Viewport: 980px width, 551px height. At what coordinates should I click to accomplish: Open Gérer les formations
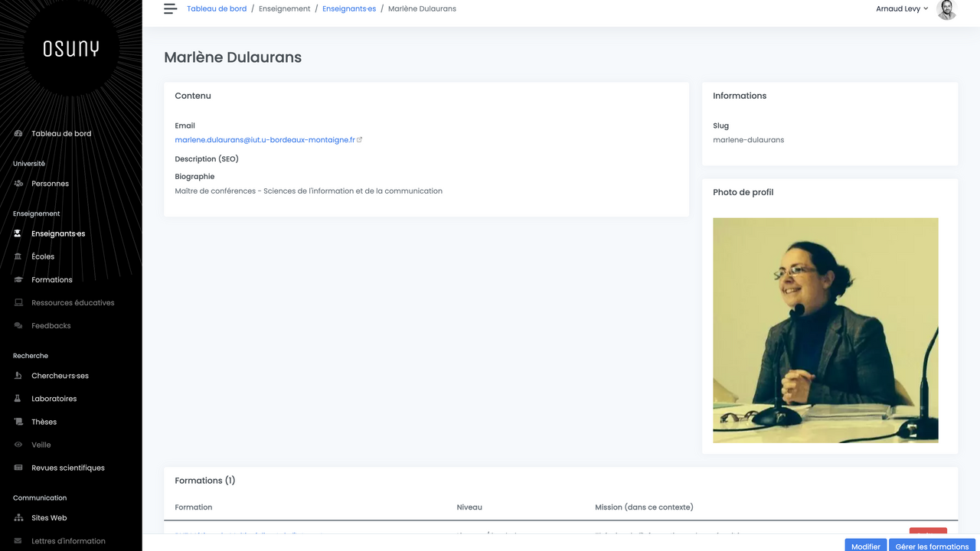coord(931,546)
